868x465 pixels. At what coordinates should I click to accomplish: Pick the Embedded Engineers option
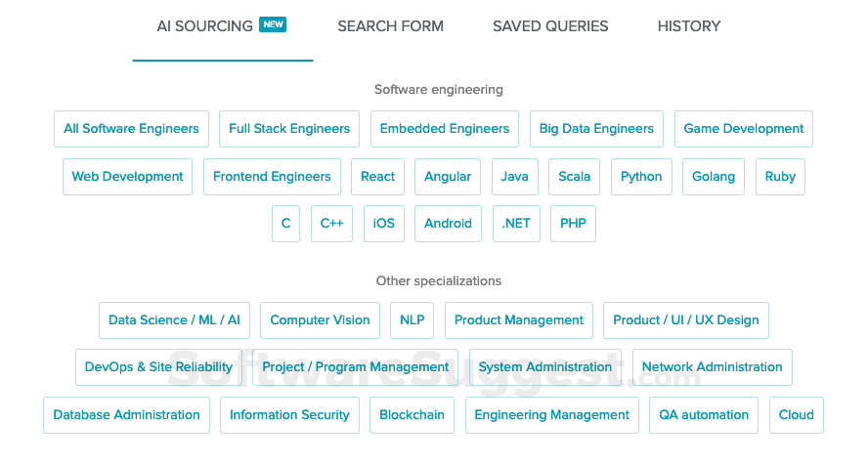click(x=445, y=129)
